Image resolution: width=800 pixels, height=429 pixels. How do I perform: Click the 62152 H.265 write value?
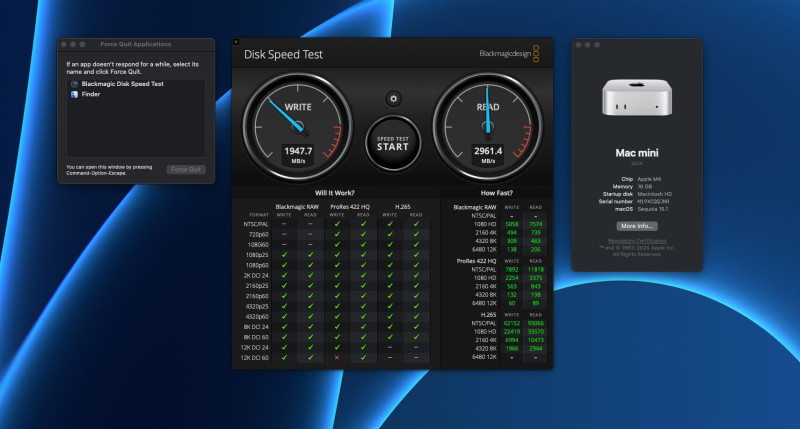click(x=512, y=323)
